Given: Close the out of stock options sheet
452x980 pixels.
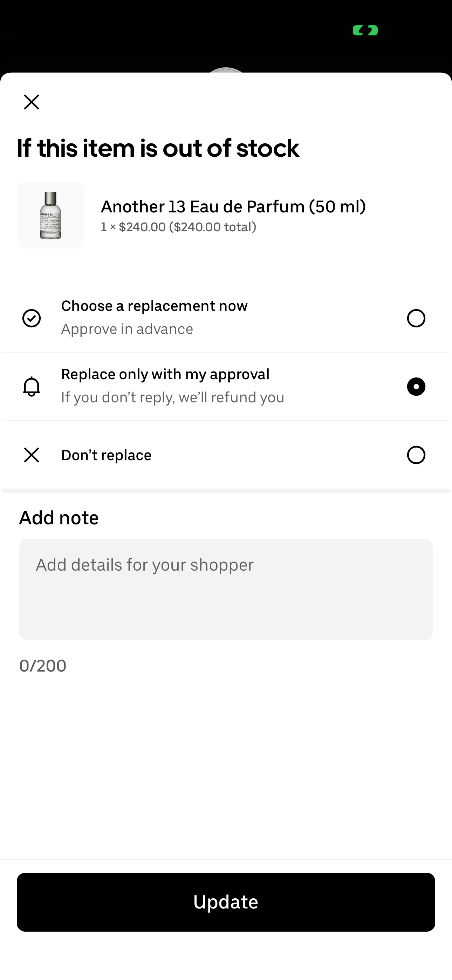Looking at the screenshot, I should pyautogui.click(x=32, y=102).
